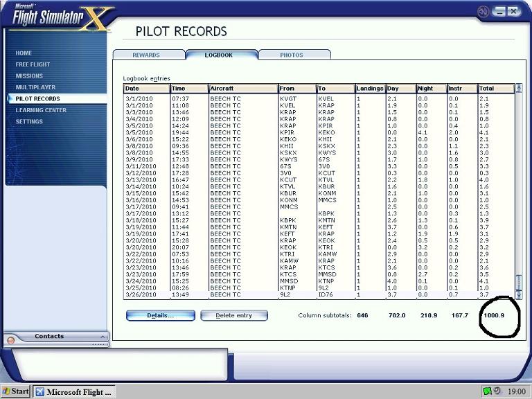Toggle the sound mute speaker icon

pyautogui.click(x=483, y=12)
